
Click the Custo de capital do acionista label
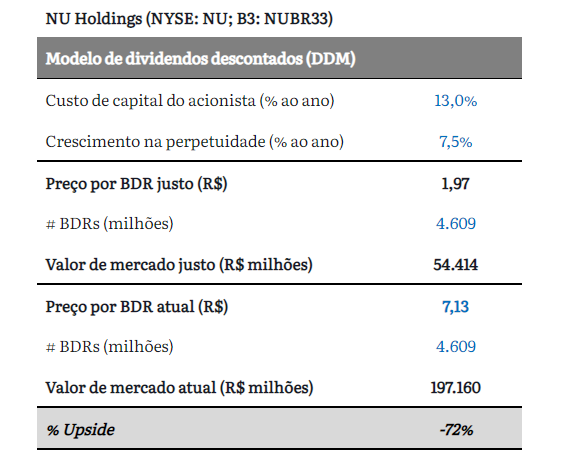tap(190, 101)
